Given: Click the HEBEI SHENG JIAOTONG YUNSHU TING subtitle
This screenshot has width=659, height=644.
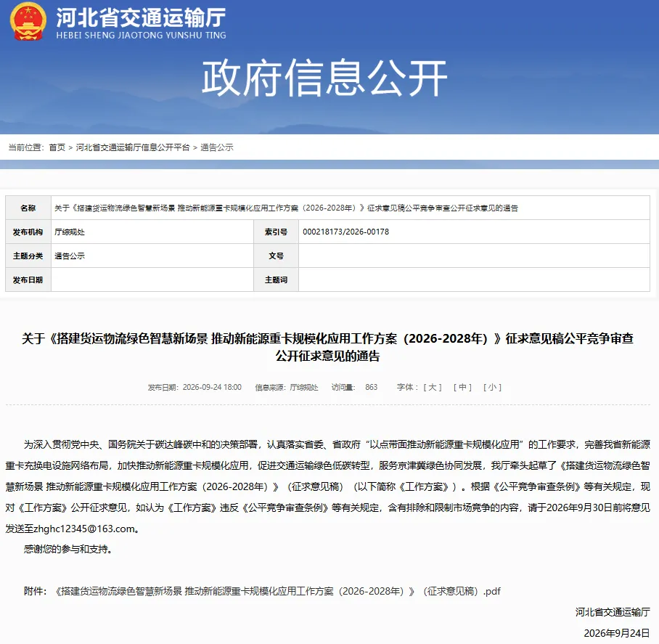Looking at the screenshot, I should [x=142, y=36].
